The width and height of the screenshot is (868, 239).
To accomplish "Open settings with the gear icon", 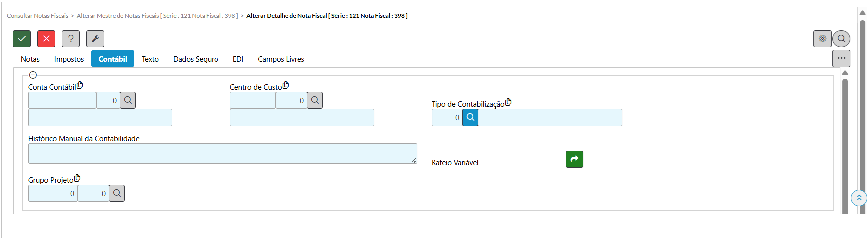I will tap(822, 39).
